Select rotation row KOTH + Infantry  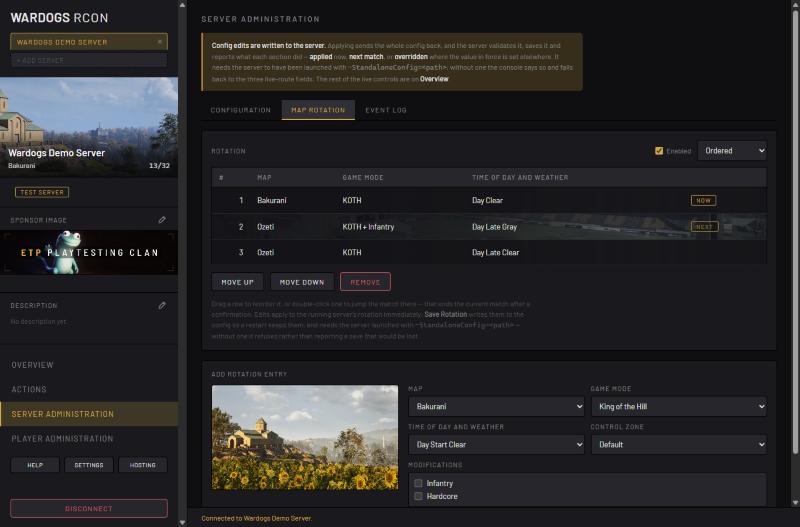489,227
